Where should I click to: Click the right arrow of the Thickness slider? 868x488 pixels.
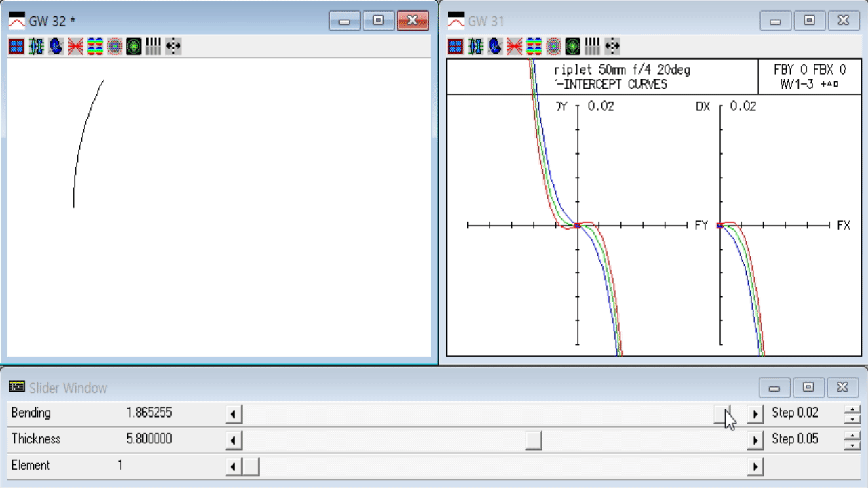(755, 440)
